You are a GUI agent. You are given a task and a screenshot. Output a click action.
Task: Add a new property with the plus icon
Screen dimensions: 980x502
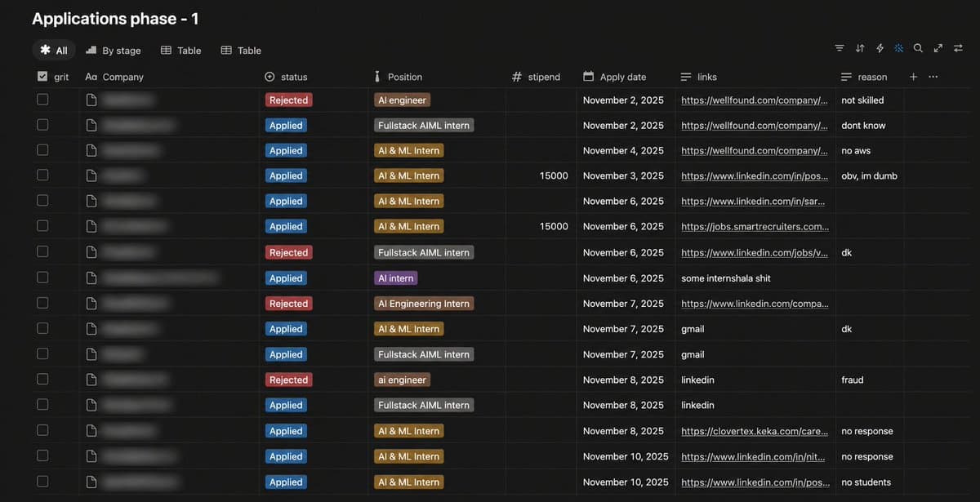point(913,77)
